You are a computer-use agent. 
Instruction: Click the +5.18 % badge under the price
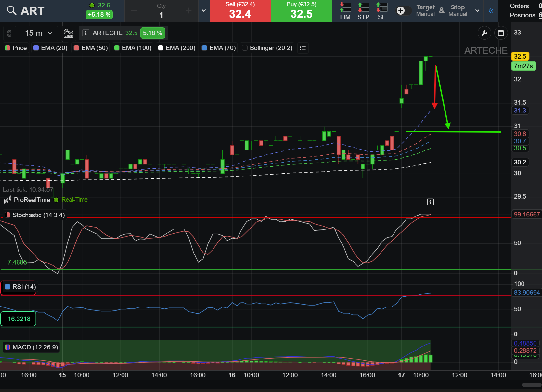(99, 15)
